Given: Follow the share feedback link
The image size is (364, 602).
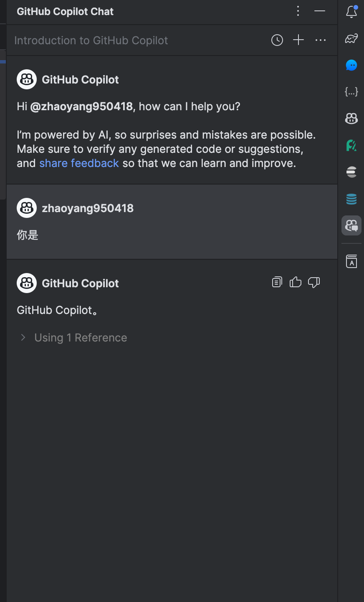Looking at the screenshot, I should click(79, 163).
